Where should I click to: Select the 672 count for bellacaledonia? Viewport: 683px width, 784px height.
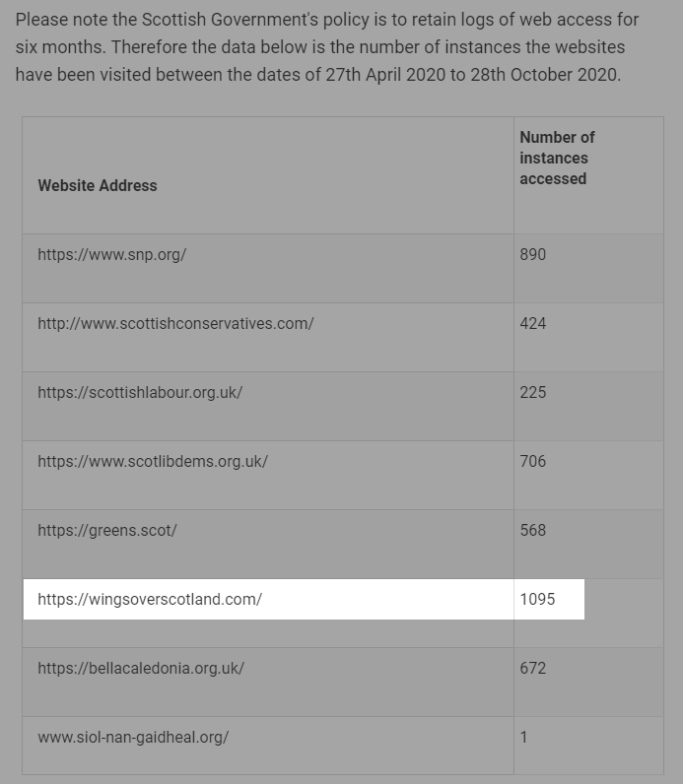click(532, 669)
